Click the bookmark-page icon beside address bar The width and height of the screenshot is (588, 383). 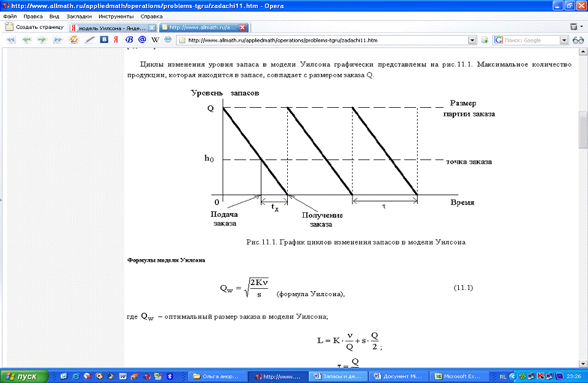coord(485,40)
